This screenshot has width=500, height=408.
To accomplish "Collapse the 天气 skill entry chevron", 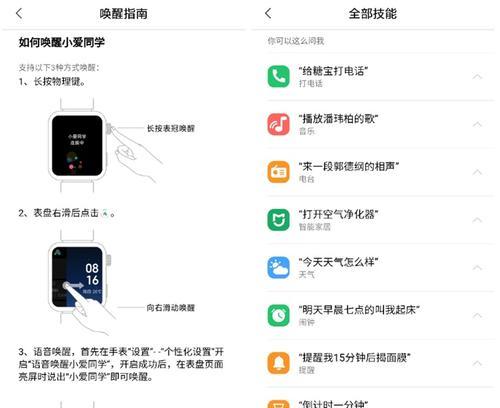I will (x=477, y=267).
